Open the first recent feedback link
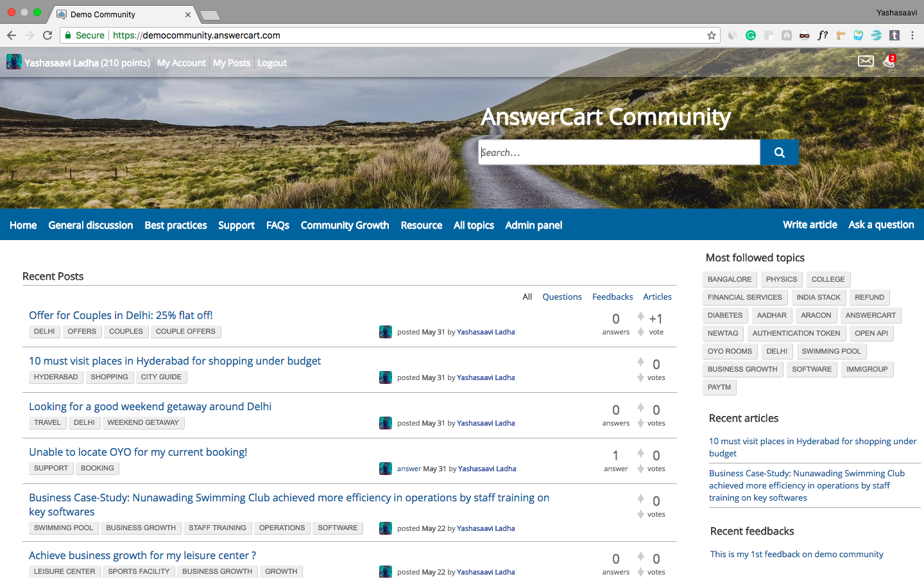924x588 pixels. [x=796, y=554]
